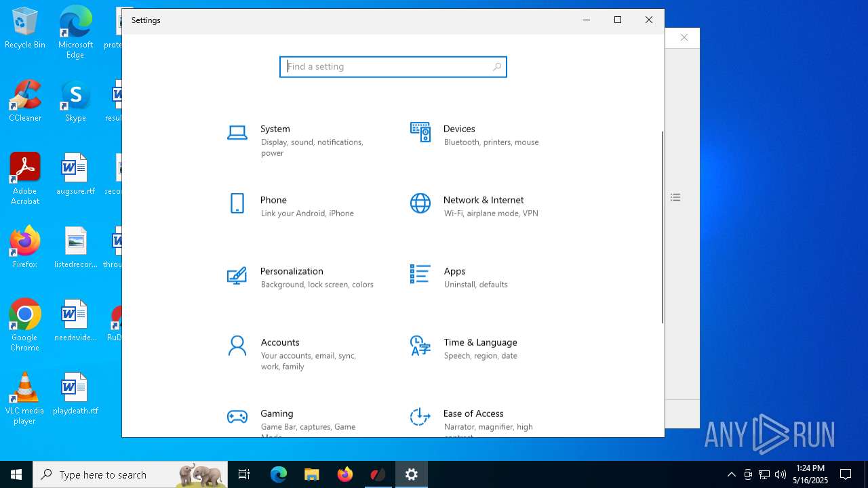
Task: Select the VLC media player shortcut
Action: (x=25, y=399)
